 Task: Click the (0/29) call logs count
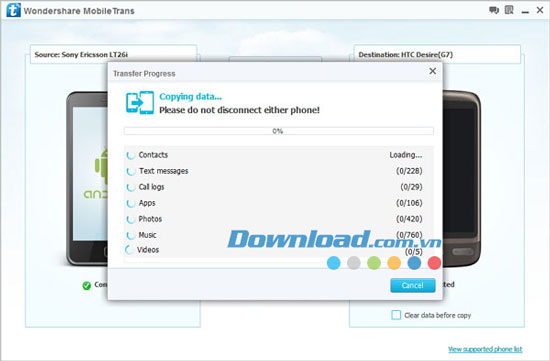pyautogui.click(x=411, y=187)
